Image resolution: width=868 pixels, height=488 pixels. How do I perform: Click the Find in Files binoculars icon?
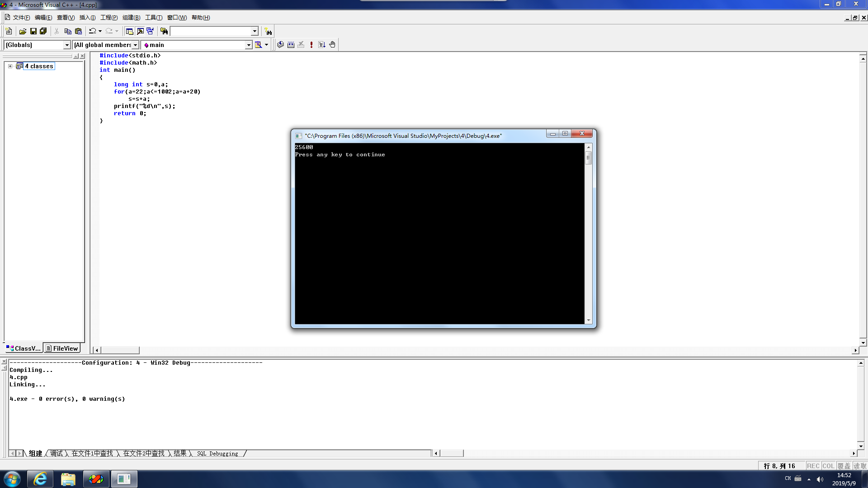pyautogui.click(x=164, y=31)
